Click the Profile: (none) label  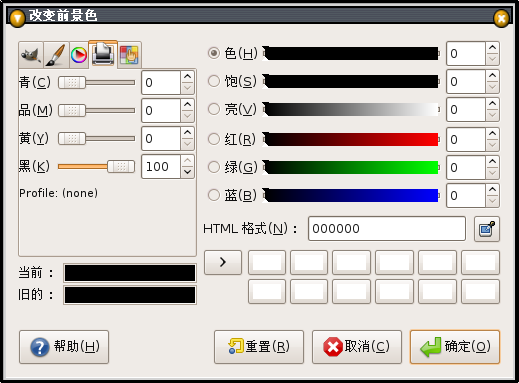tap(58, 193)
